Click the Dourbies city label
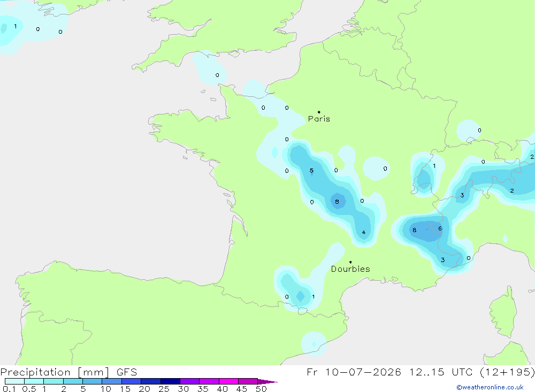 pyautogui.click(x=350, y=269)
